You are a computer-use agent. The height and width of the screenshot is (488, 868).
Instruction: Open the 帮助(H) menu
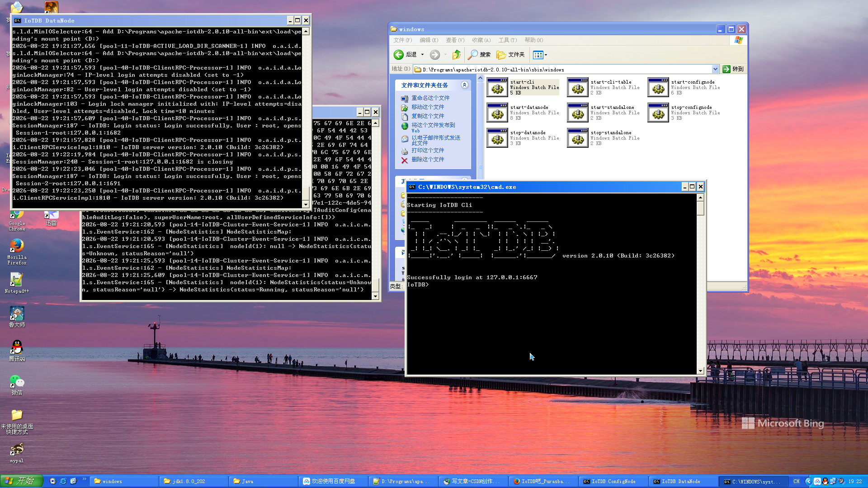point(534,40)
